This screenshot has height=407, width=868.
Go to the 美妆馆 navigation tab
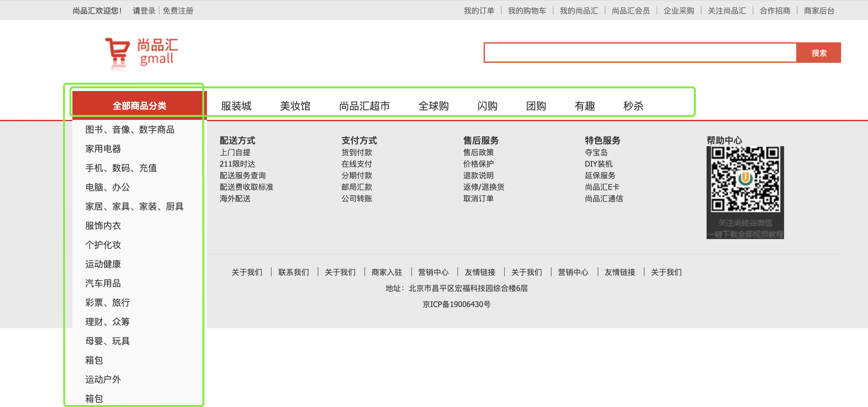pos(295,106)
